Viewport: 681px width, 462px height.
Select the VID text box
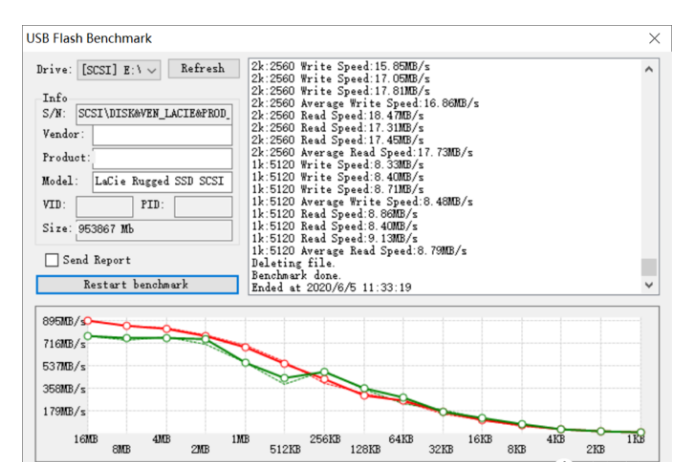click(104, 206)
